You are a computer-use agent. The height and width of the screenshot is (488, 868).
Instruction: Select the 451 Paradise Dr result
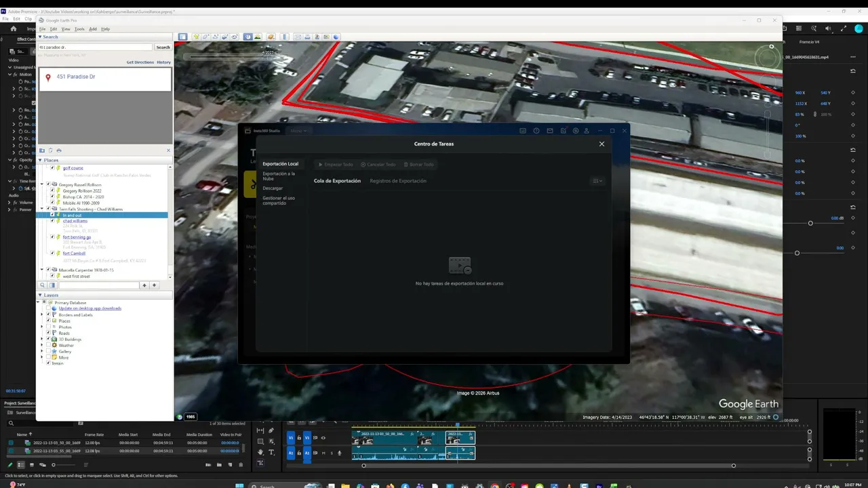click(x=104, y=79)
